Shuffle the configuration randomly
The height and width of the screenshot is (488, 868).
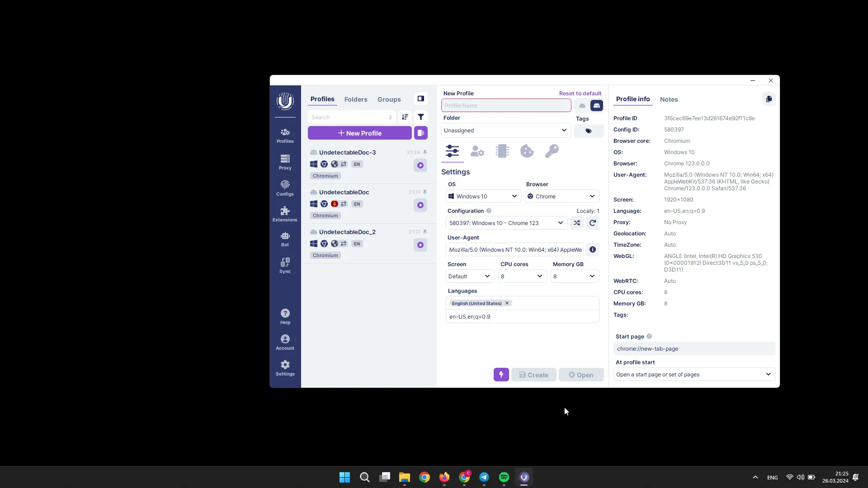577,223
